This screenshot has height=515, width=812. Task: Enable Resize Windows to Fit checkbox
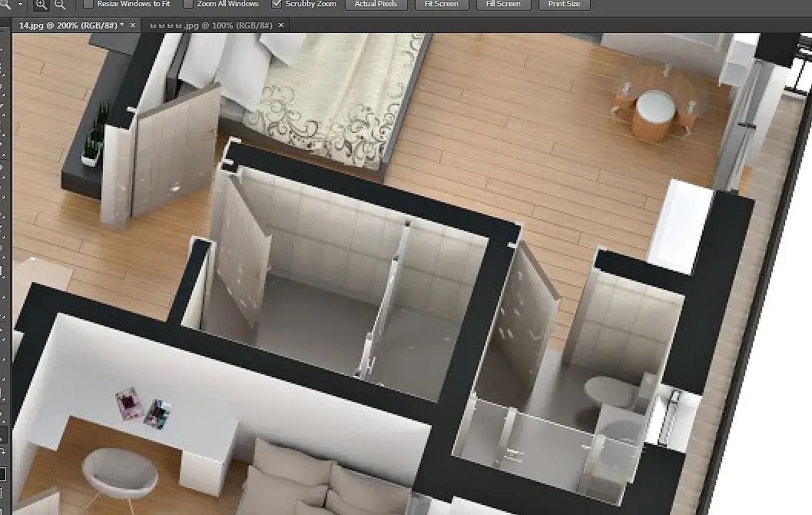[x=88, y=4]
